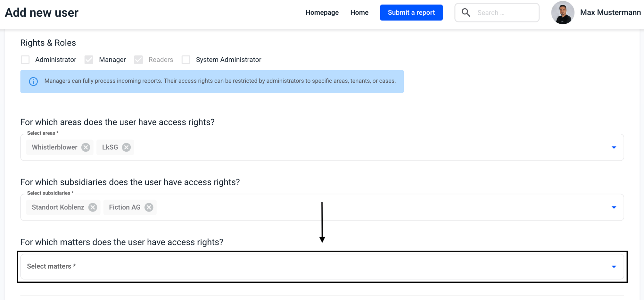Click the Submit a report button
644x300 pixels.
[411, 13]
